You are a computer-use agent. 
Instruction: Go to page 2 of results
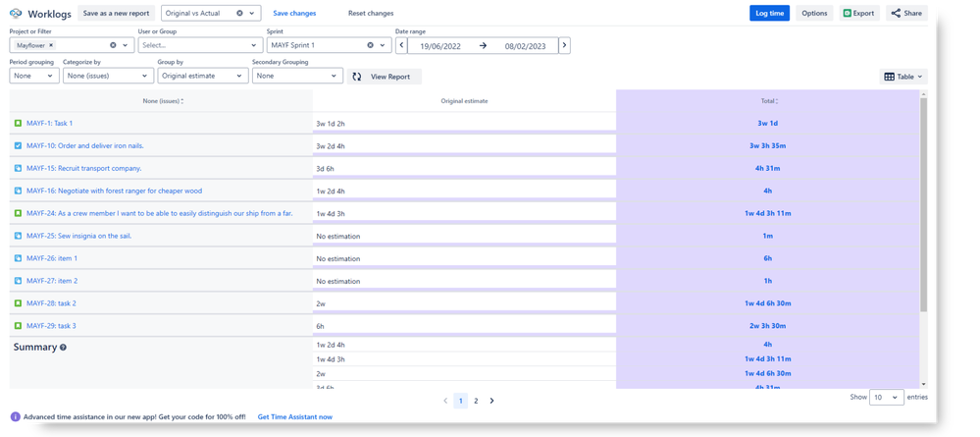coord(476,401)
